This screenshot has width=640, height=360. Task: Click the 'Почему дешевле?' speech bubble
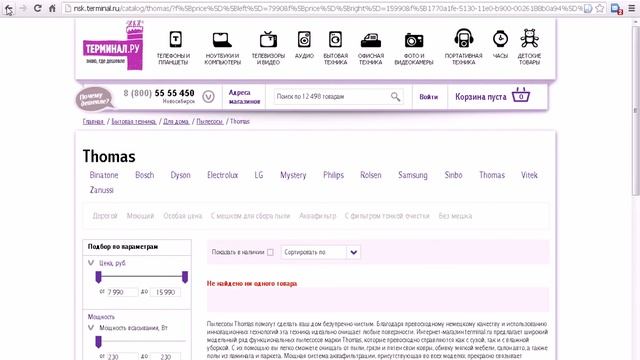[x=94, y=99]
